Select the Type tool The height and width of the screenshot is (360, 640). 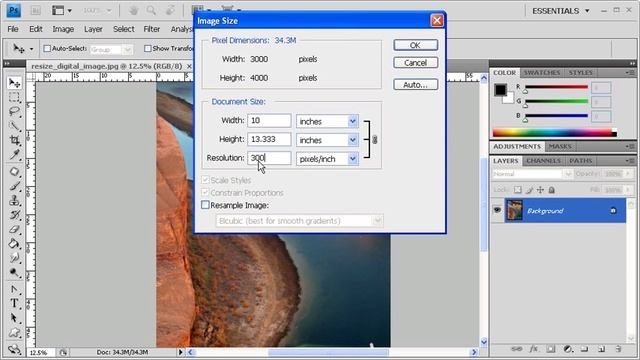pyautogui.click(x=14, y=303)
